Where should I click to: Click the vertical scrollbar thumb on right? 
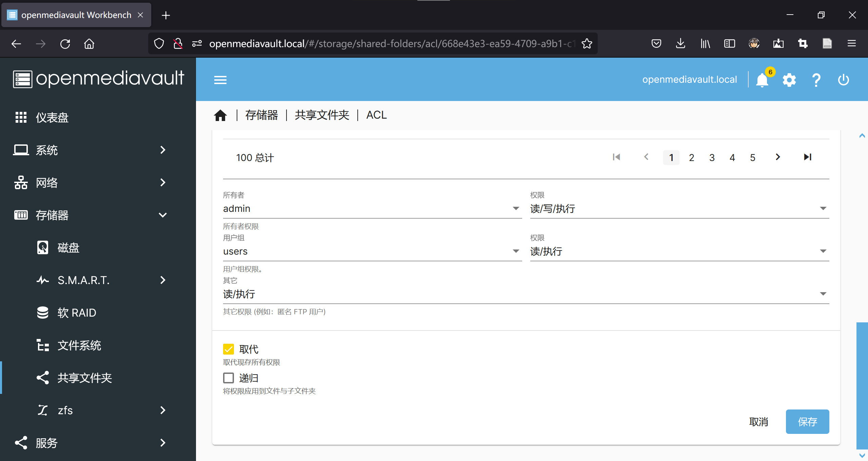(862, 386)
